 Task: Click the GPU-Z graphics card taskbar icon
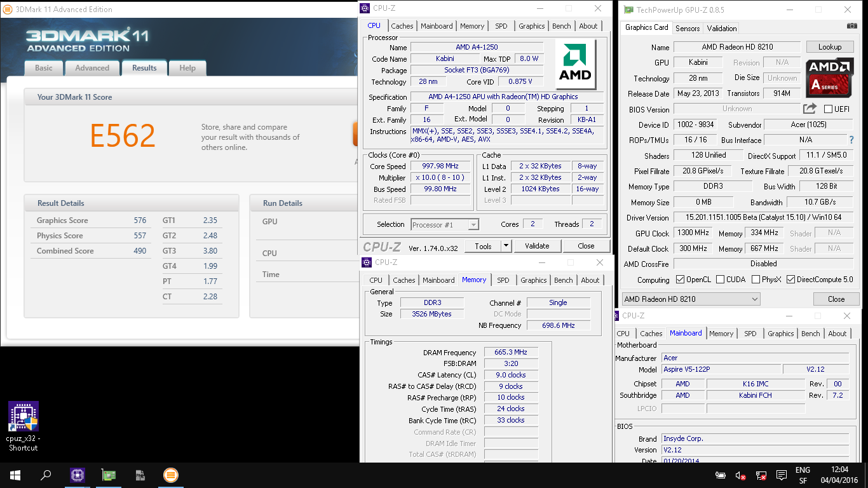(x=109, y=475)
